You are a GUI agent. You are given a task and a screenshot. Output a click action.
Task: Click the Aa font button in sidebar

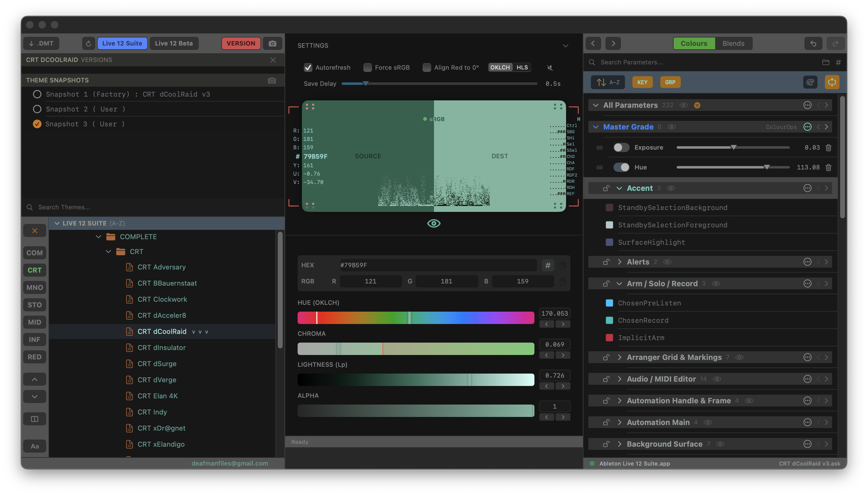coord(35,446)
